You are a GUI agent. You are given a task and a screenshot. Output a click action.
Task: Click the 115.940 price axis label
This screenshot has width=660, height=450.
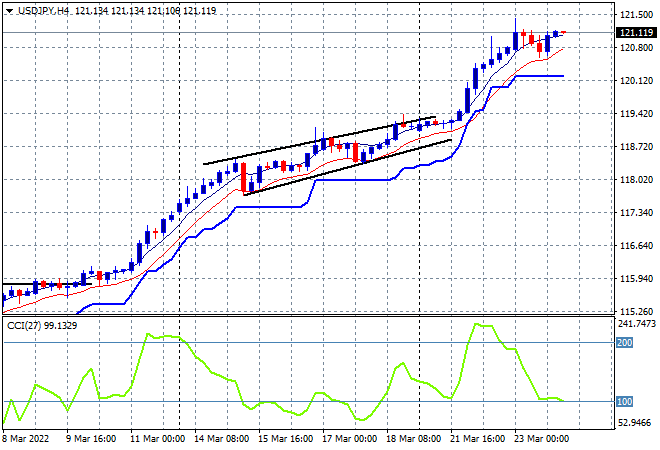coord(636,279)
